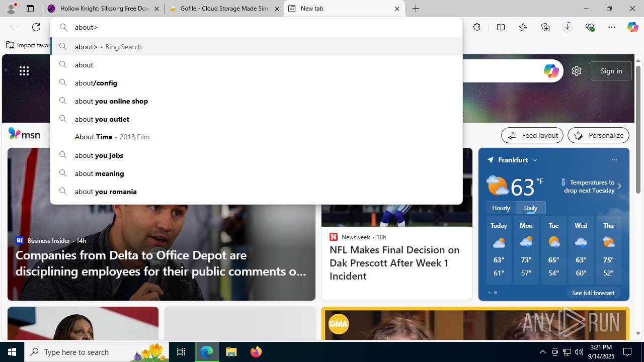
Task: Click the msn logo
Action: click(24, 134)
